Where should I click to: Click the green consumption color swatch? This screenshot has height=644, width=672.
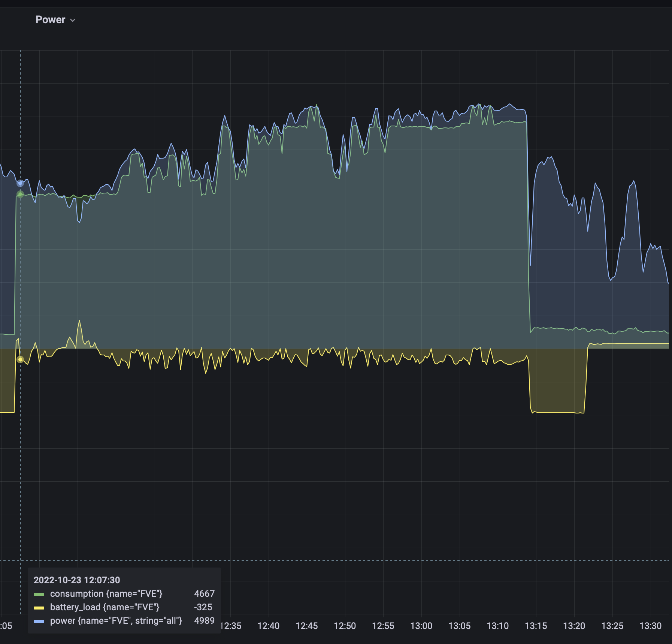[39, 595]
